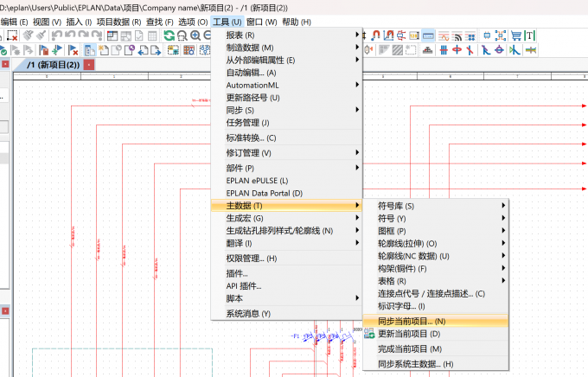
Task: Select 同步当前项目... (N) menu entry
Action: point(435,321)
